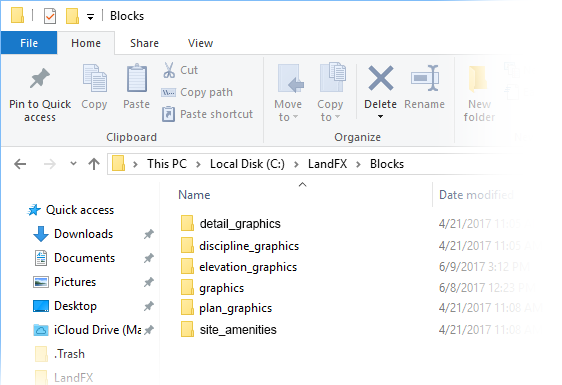Viewport: 562px width, 385px height.
Task: Unpin iCloud Drive using its pin icon
Action: point(149,330)
